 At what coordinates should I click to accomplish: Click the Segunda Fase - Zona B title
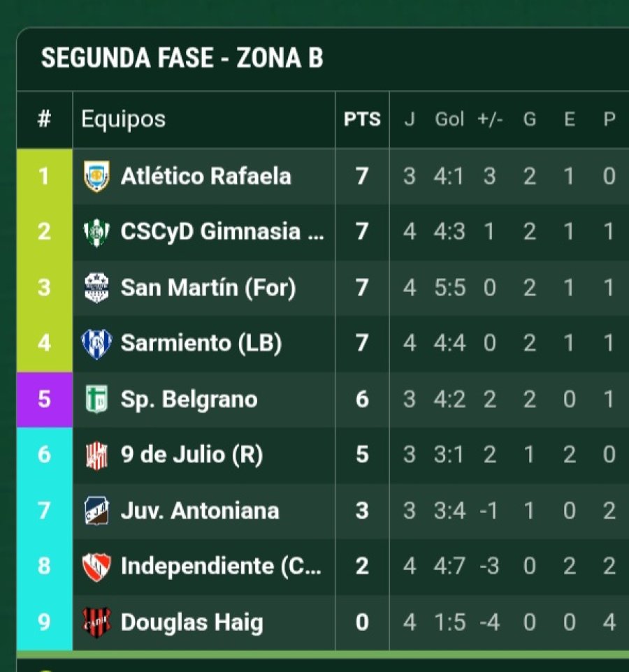pyautogui.click(x=182, y=59)
